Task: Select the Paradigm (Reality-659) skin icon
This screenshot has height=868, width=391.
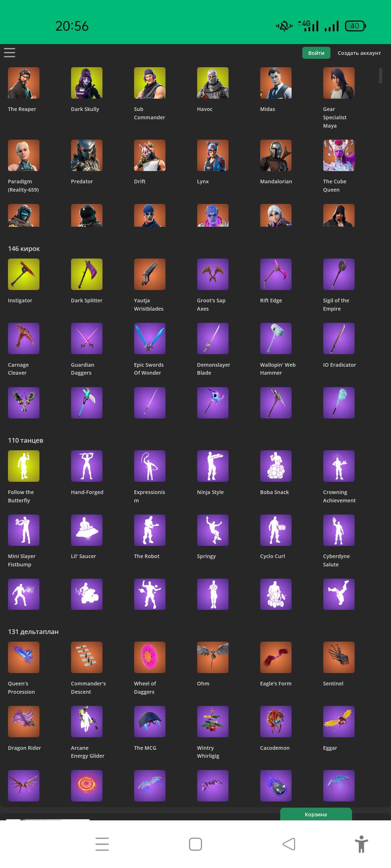Action: pos(24,155)
